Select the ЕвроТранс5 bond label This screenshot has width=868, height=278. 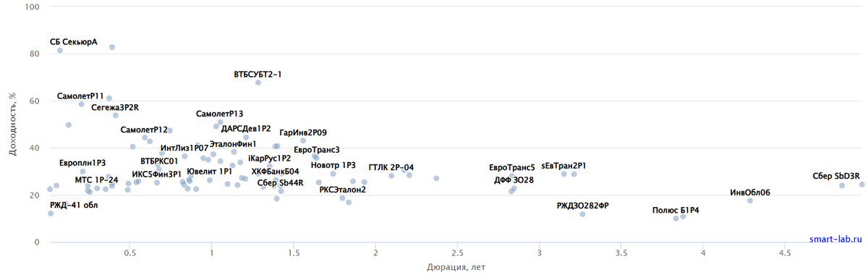coord(511,167)
